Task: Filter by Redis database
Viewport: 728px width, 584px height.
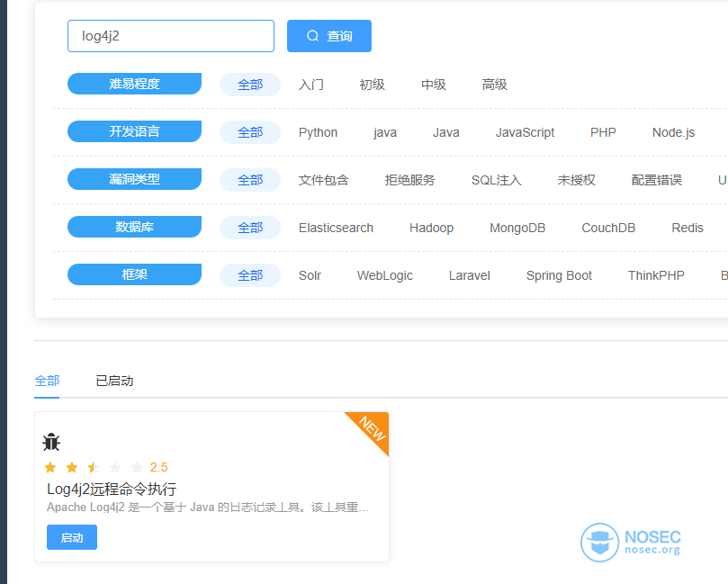Action: [x=688, y=228]
